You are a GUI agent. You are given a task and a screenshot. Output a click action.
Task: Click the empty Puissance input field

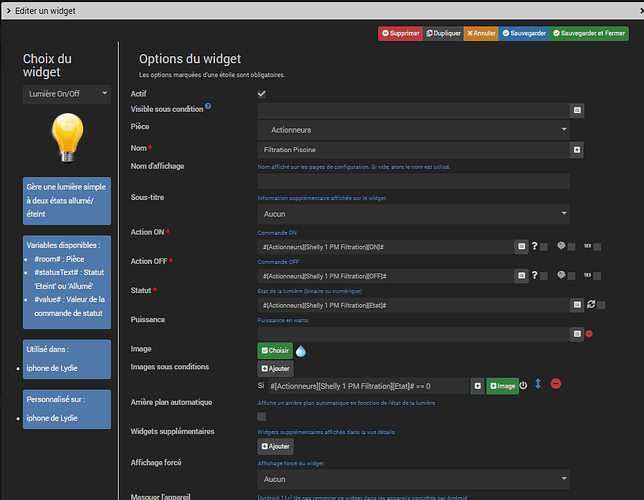pos(414,334)
